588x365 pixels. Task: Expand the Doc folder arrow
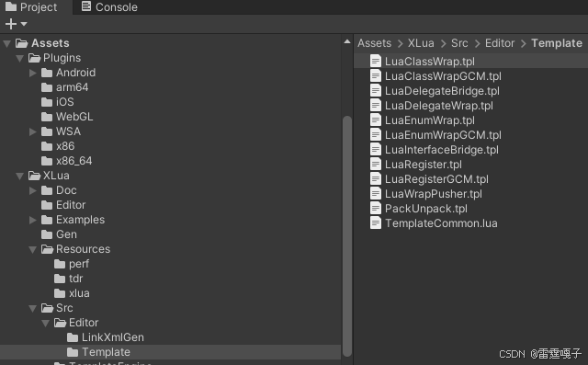[x=33, y=190]
